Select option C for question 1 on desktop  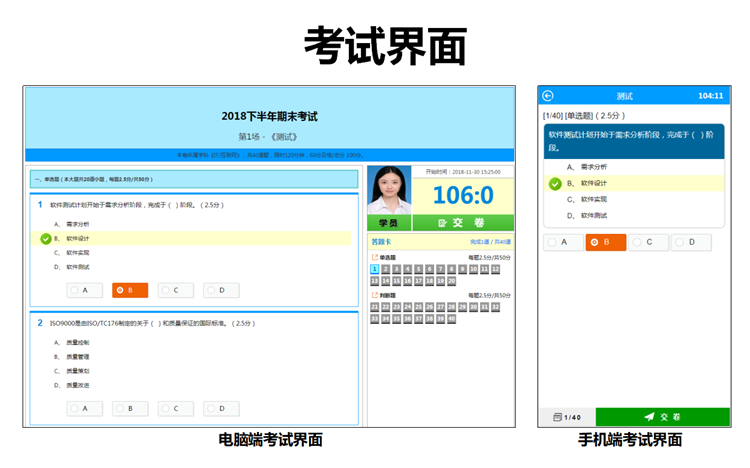click(x=175, y=290)
